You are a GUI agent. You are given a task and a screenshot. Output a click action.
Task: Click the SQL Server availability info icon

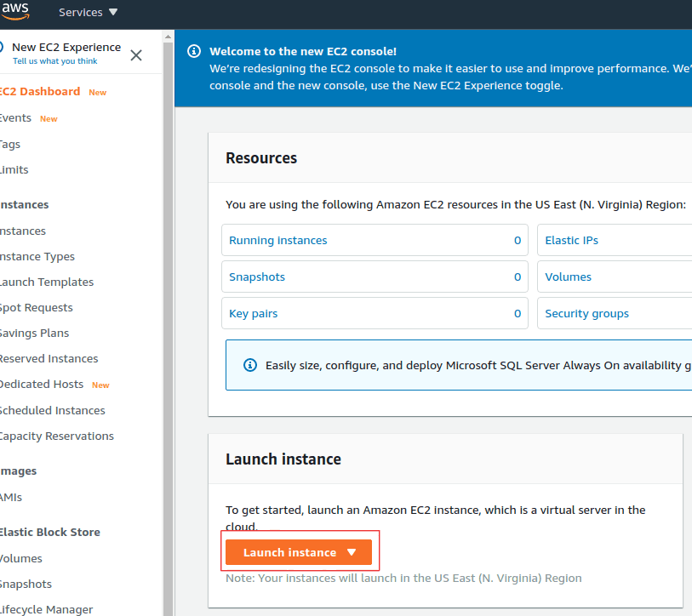pyautogui.click(x=249, y=365)
